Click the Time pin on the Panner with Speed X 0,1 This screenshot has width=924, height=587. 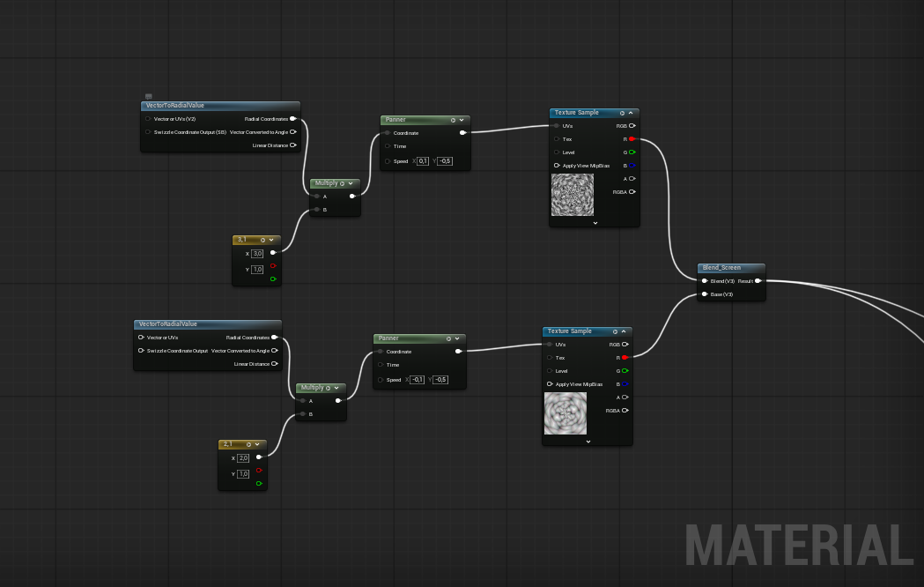388,146
